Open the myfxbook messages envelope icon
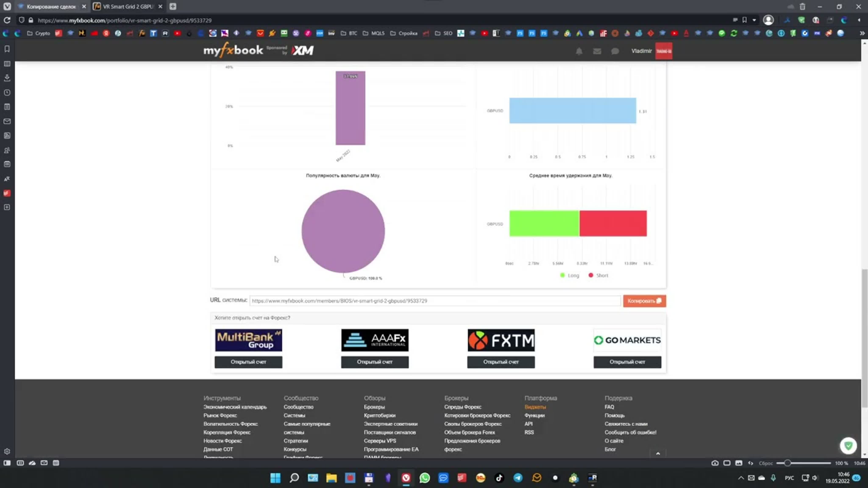Viewport: 868px width, 488px height. (597, 51)
